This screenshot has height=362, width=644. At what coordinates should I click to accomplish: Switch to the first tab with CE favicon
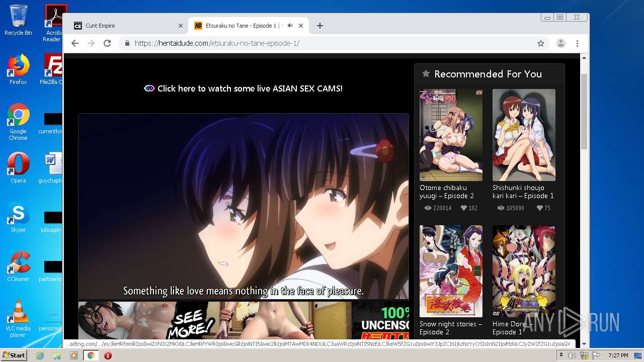pos(128,26)
